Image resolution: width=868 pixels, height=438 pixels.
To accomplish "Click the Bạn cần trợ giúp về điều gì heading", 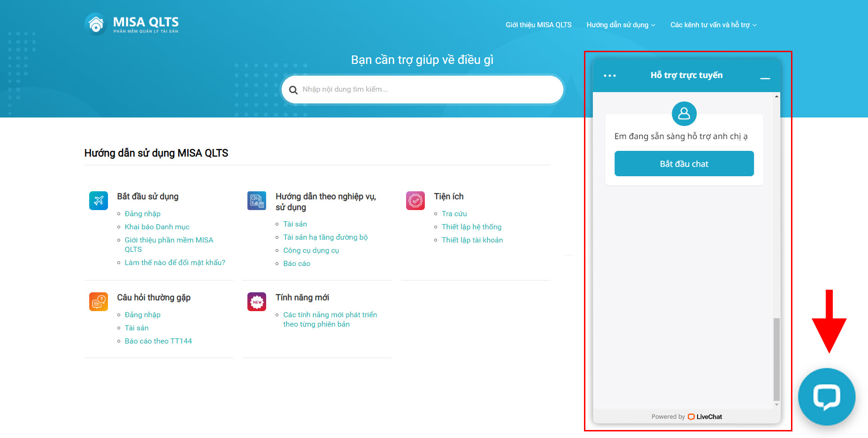I will click(422, 60).
